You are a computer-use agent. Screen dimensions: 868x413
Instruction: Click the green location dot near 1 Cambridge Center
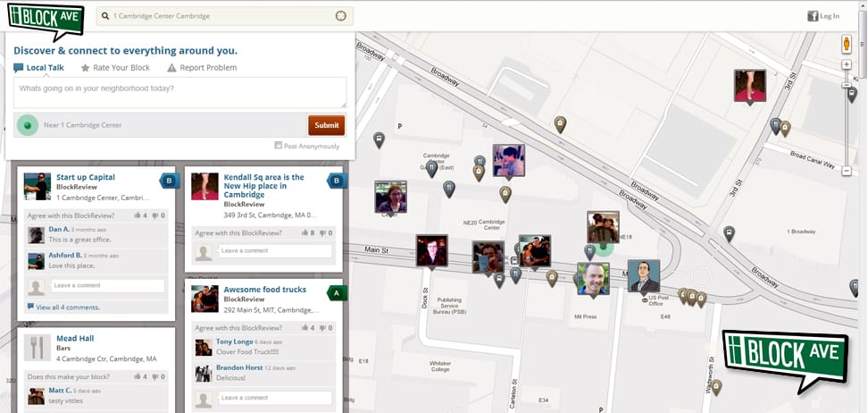[28, 125]
